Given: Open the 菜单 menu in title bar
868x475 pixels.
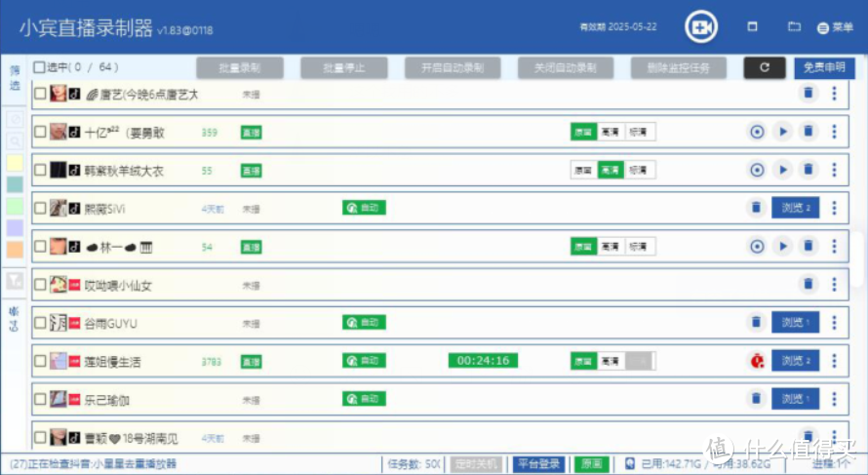Looking at the screenshot, I should pyautogui.click(x=835, y=27).
